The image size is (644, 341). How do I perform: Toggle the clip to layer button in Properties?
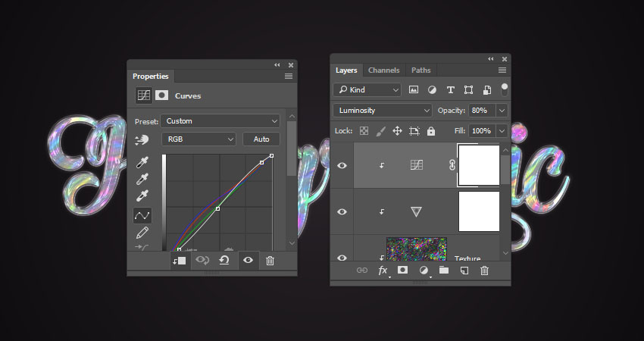pyautogui.click(x=180, y=261)
